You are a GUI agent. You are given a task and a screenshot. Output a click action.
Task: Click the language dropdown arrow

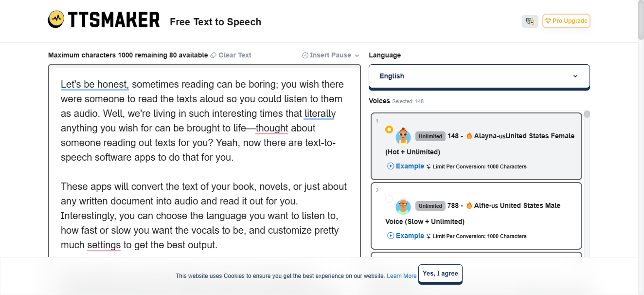point(575,76)
